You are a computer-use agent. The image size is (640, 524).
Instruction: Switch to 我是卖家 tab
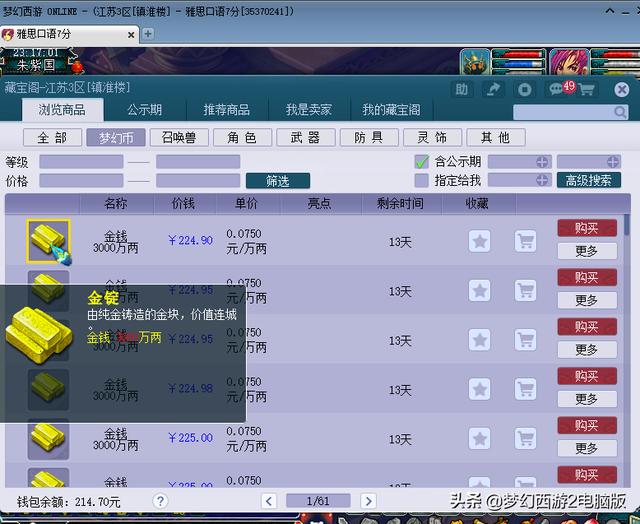click(x=309, y=110)
